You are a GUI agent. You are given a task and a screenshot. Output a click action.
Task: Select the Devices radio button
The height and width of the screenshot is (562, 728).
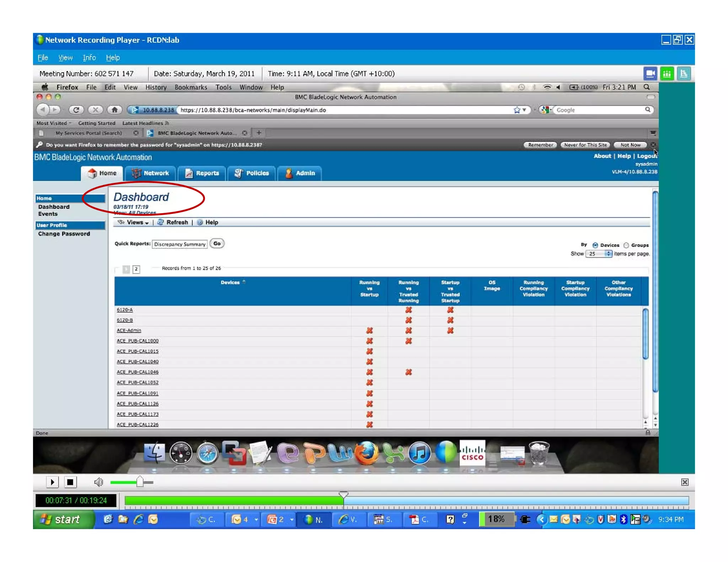pos(595,245)
